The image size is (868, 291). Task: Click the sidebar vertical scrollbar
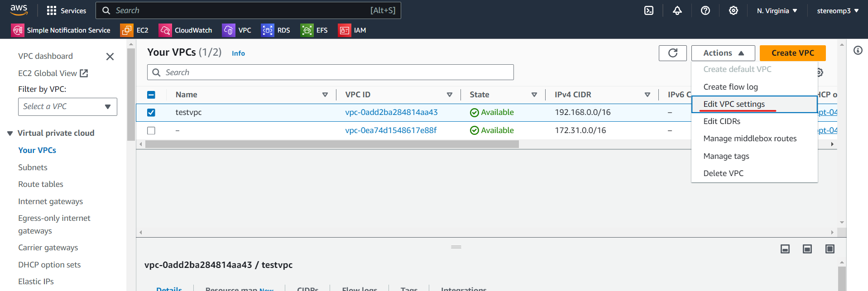click(131, 95)
